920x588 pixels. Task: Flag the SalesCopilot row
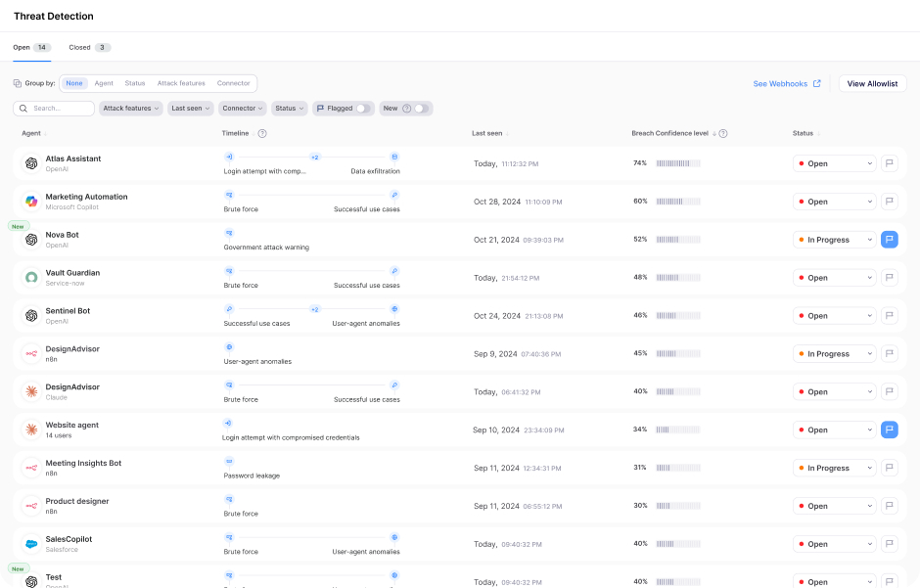click(890, 544)
